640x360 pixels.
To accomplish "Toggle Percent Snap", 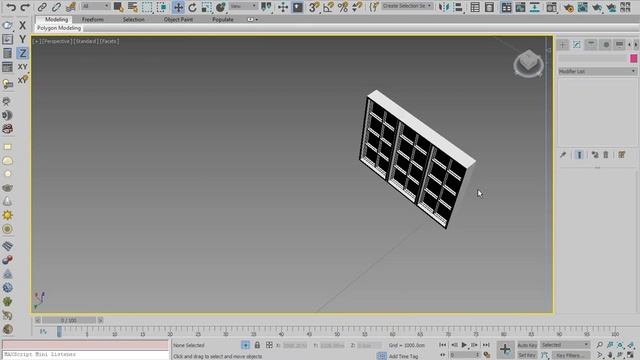I will point(343,7).
